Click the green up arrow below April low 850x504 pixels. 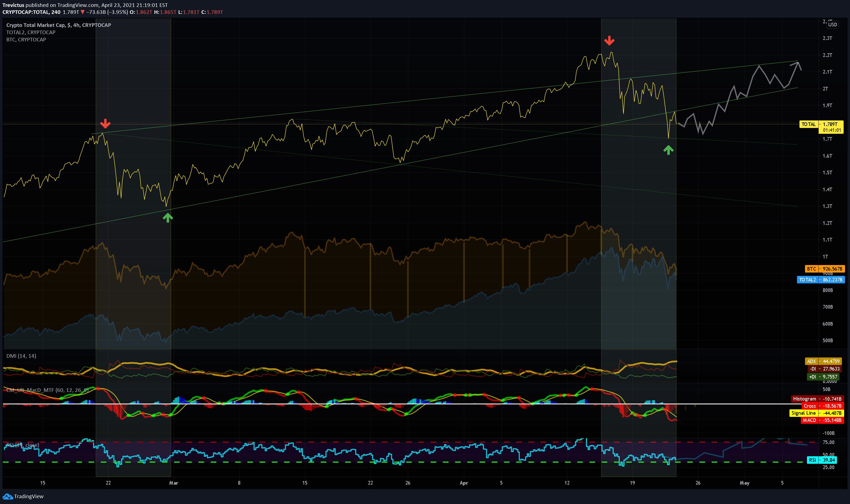click(x=668, y=150)
